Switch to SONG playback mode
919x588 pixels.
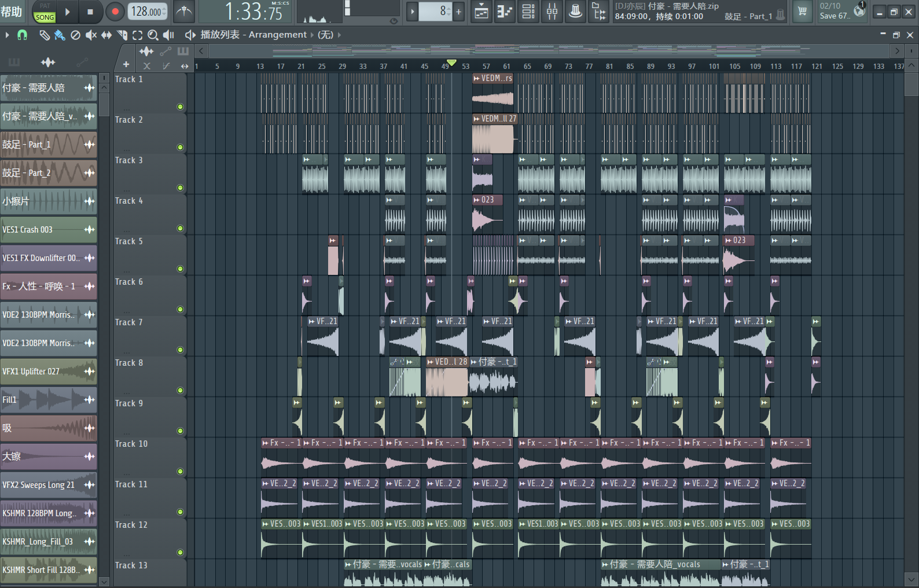tap(45, 17)
